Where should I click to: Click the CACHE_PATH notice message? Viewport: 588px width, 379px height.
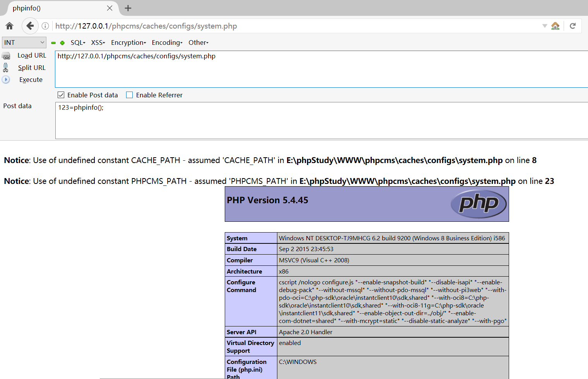point(270,160)
